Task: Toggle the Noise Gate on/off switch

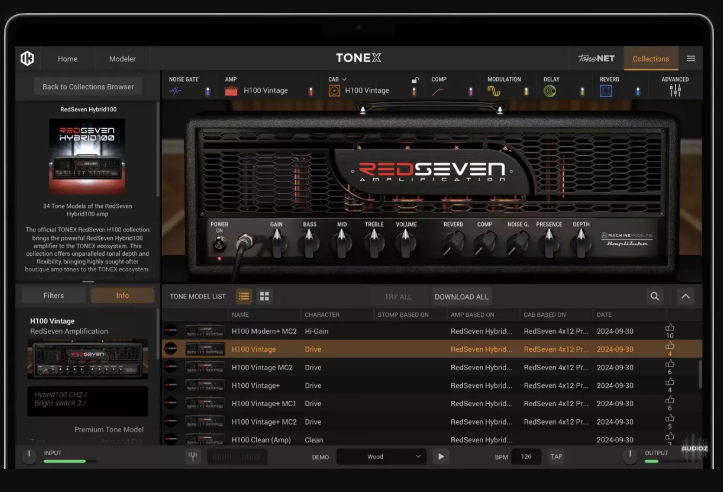Action: [207, 91]
